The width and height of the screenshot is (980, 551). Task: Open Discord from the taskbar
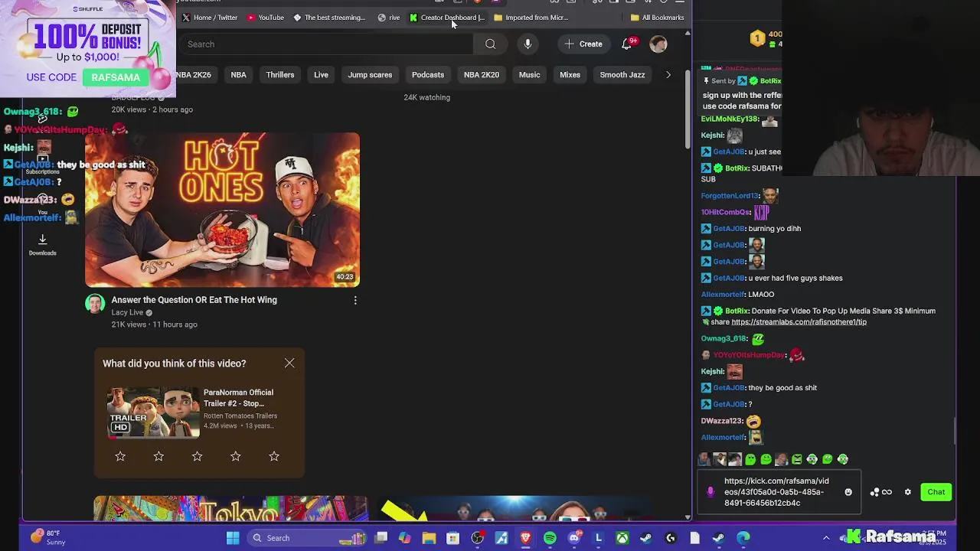pos(574,538)
